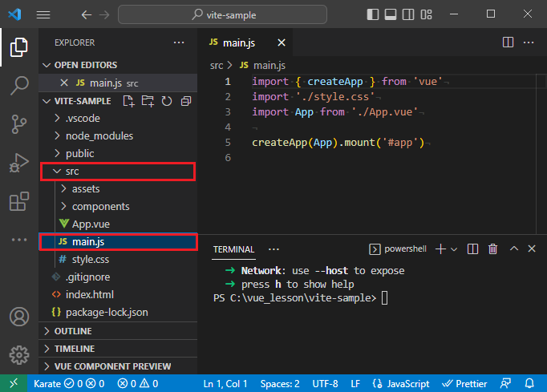Expand the node_modules folder
This screenshot has height=392, width=547.
118,136
